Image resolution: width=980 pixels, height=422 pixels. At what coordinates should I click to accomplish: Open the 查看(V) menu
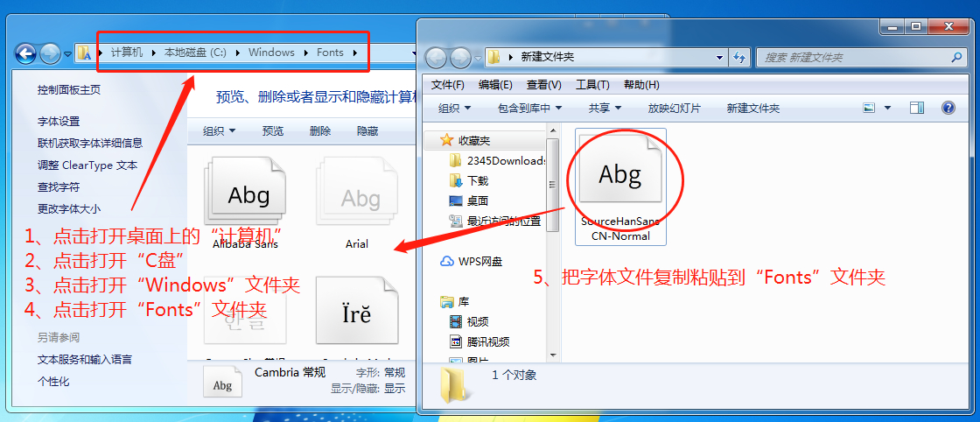[x=543, y=85]
